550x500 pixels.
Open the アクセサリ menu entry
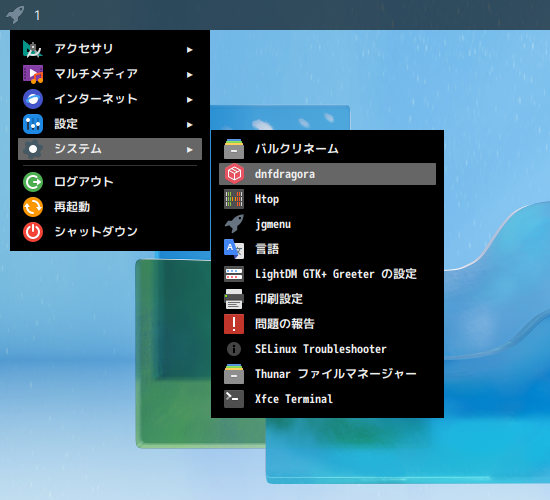110,49
